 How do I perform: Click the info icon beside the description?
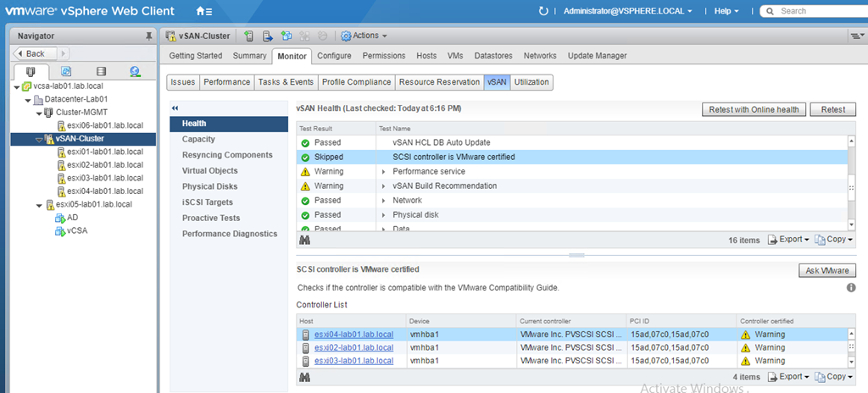pyautogui.click(x=850, y=288)
